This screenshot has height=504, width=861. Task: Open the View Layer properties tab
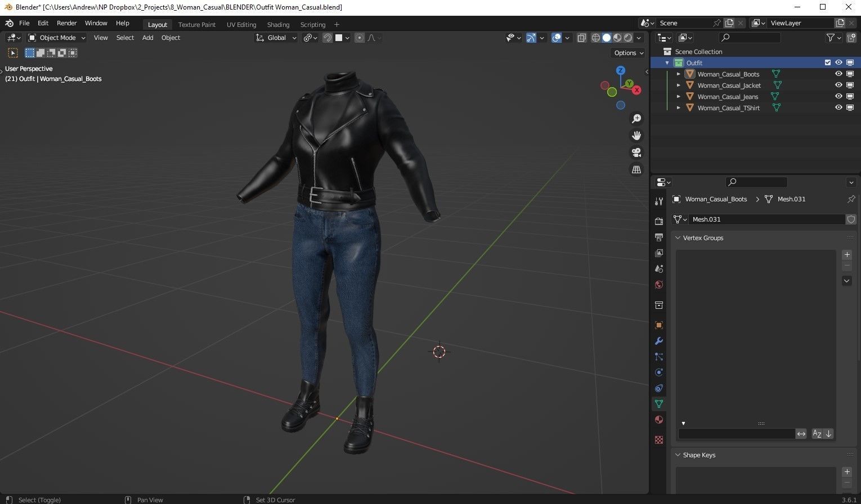click(x=659, y=253)
